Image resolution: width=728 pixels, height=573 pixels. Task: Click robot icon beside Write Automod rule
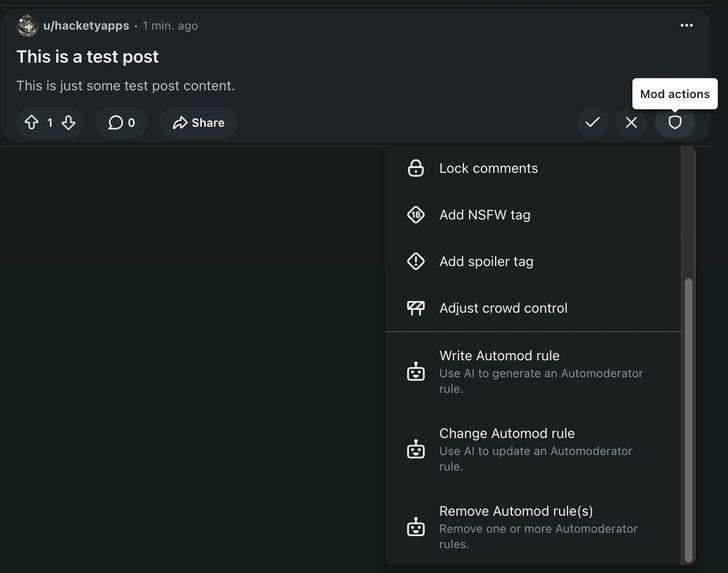click(416, 371)
